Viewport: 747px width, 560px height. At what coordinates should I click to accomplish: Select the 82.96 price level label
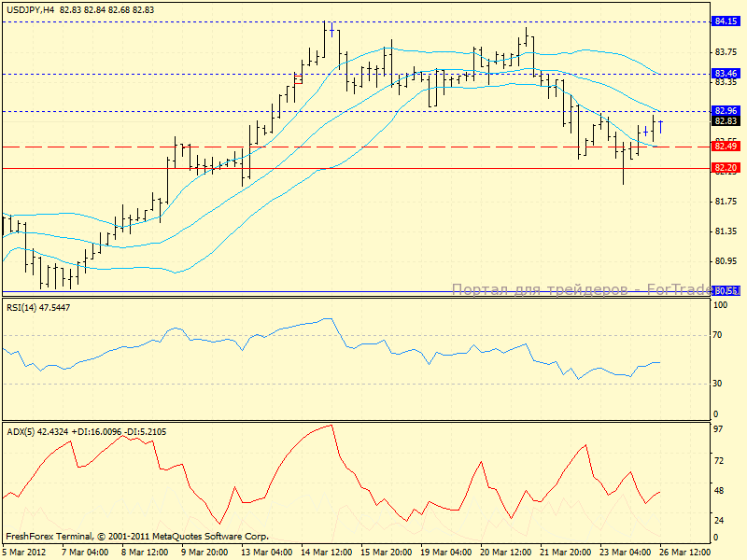pos(726,110)
